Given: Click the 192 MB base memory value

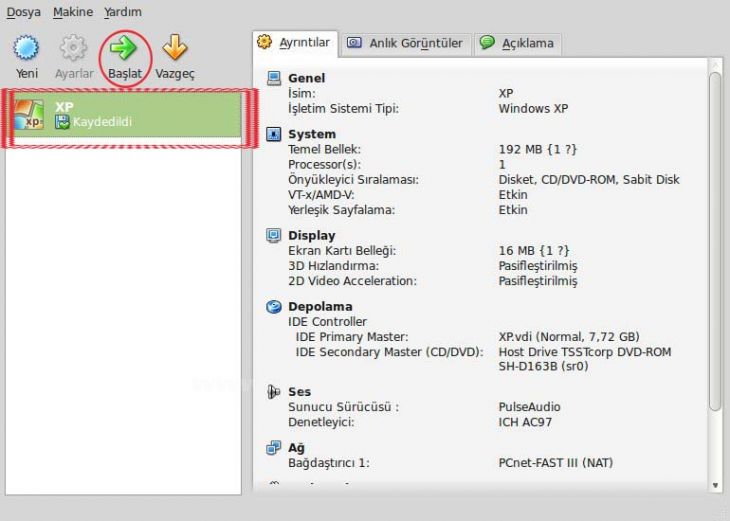Looking at the screenshot, I should click(538, 150).
